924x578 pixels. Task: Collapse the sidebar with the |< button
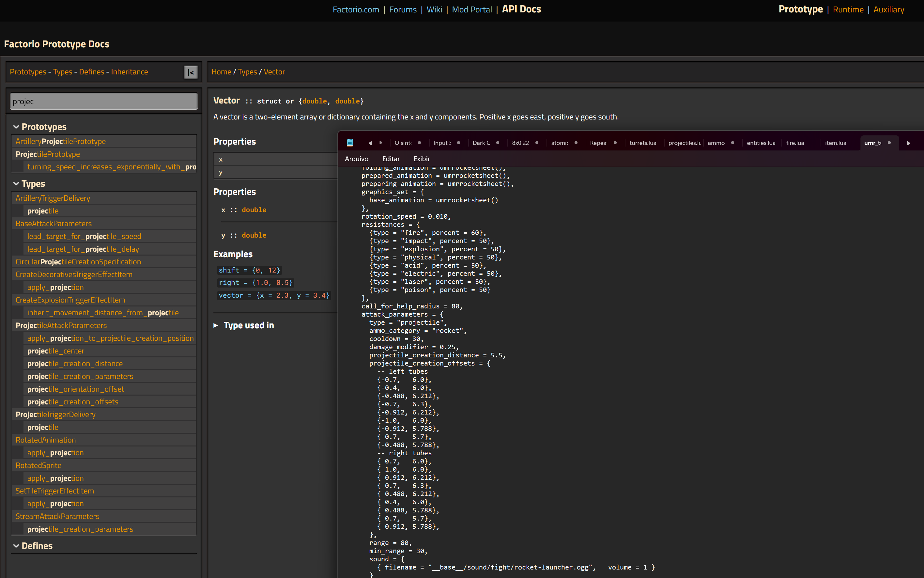[x=191, y=72]
